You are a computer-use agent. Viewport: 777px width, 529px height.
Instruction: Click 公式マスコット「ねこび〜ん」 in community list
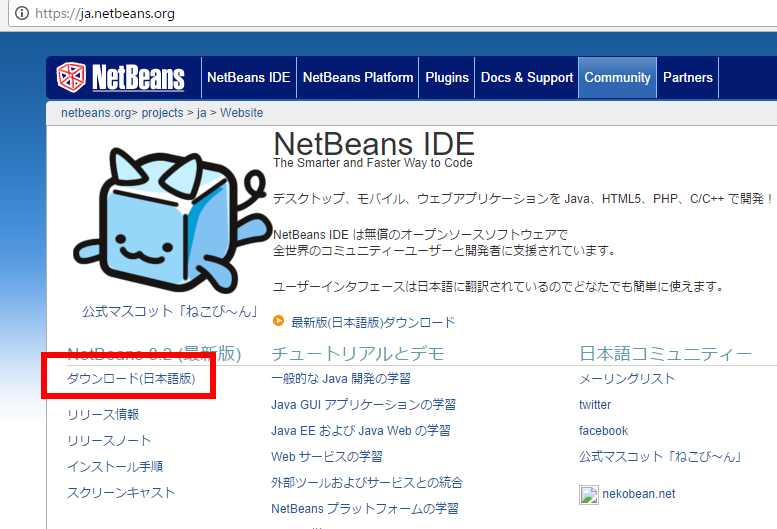pos(660,457)
